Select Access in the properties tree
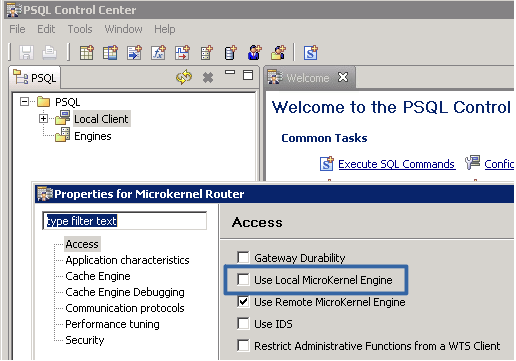The height and width of the screenshot is (361, 516). 82,244
